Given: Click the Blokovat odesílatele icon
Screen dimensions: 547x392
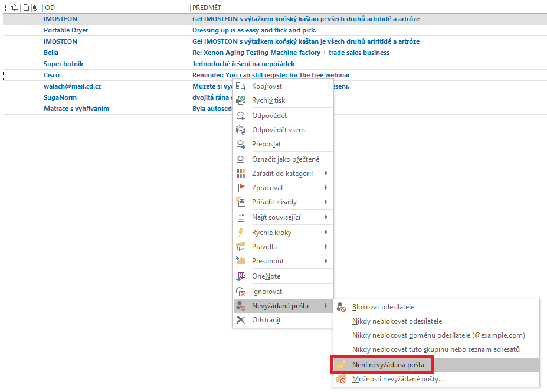Looking at the screenshot, I should pyautogui.click(x=341, y=307).
